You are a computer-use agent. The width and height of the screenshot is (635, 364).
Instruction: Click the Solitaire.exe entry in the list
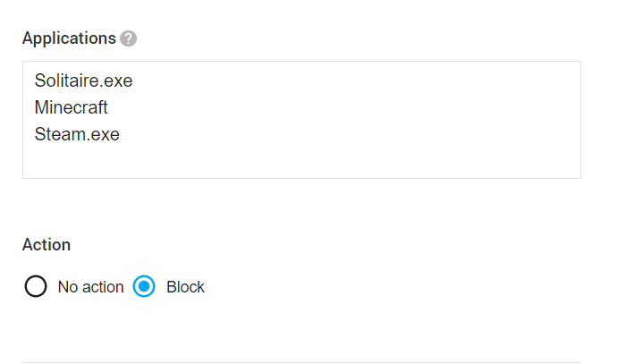tap(83, 80)
